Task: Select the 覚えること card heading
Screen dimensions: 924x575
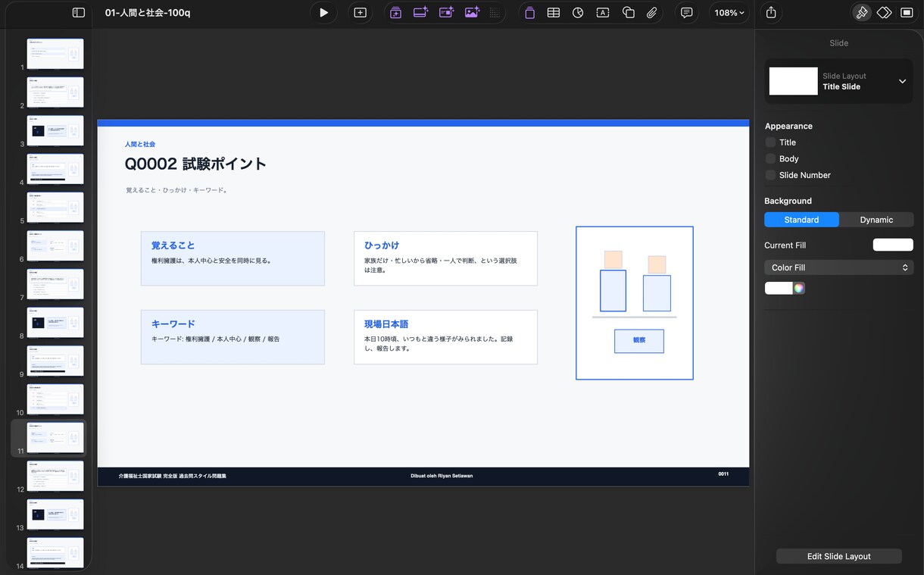Action: click(x=173, y=245)
